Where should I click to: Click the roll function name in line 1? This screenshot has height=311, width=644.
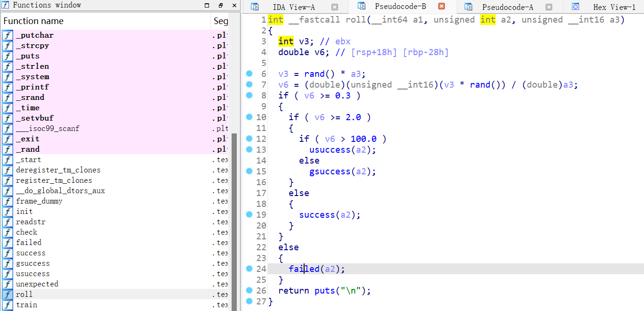tap(356, 20)
